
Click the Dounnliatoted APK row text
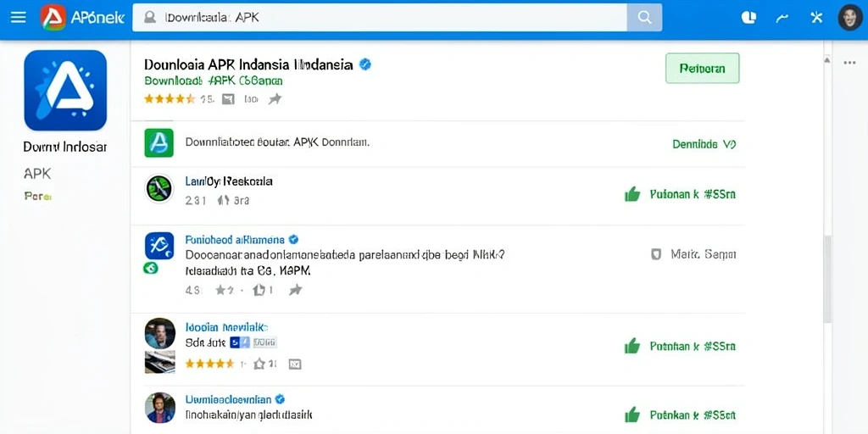277,142
